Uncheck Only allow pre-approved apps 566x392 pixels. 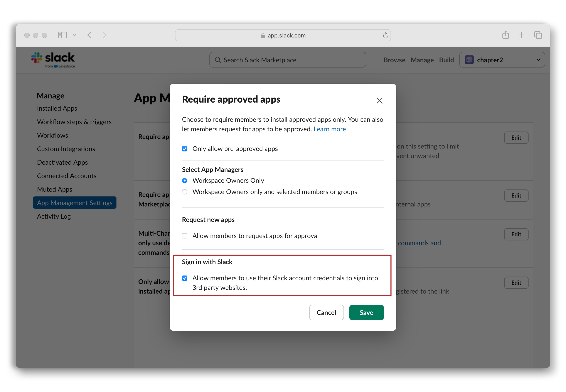(x=185, y=149)
